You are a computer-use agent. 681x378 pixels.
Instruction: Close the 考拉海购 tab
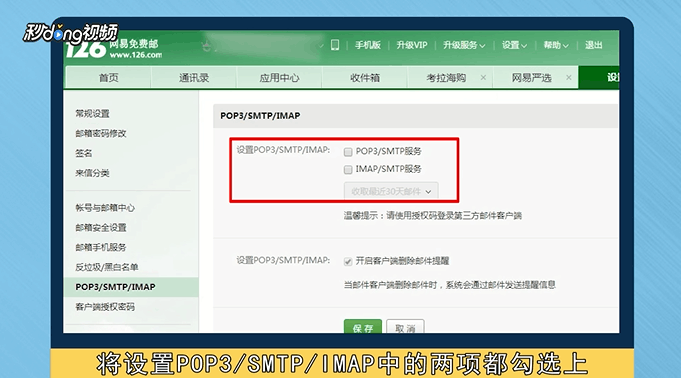coord(483,77)
